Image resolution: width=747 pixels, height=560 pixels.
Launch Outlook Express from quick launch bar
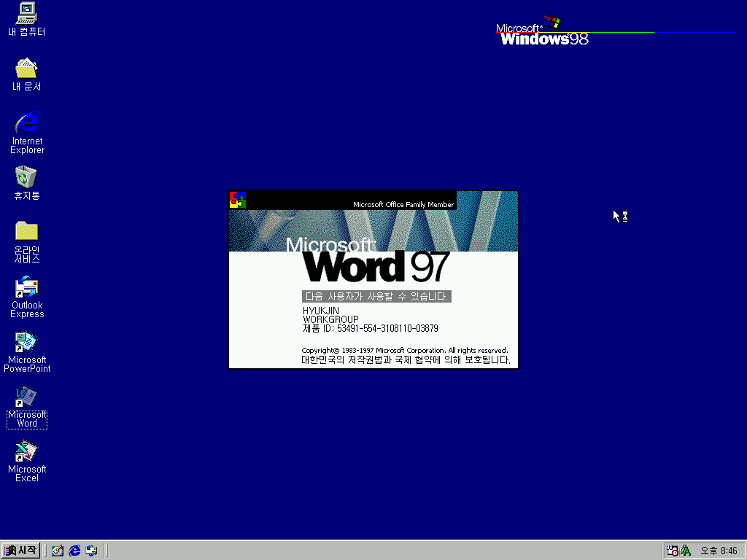pos(91,551)
